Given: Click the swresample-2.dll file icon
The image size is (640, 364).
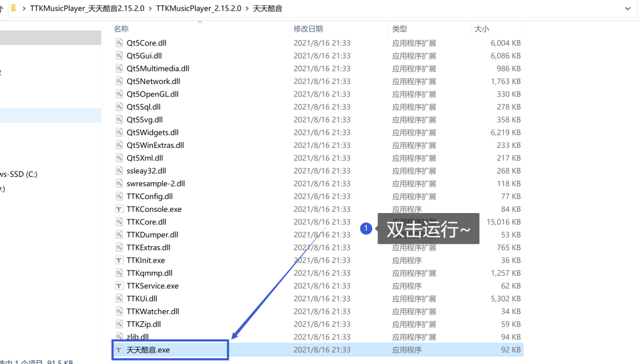Looking at the screenshot, I should click(x=119, y=183).
